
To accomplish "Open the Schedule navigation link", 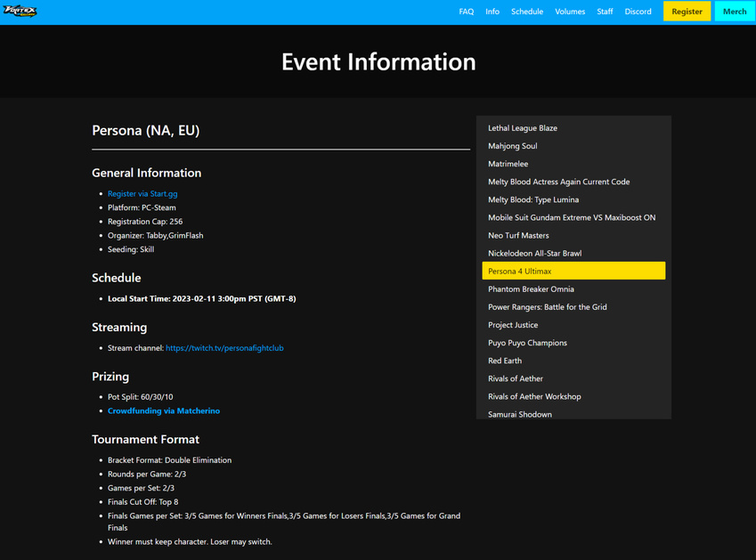I will 527,12.
